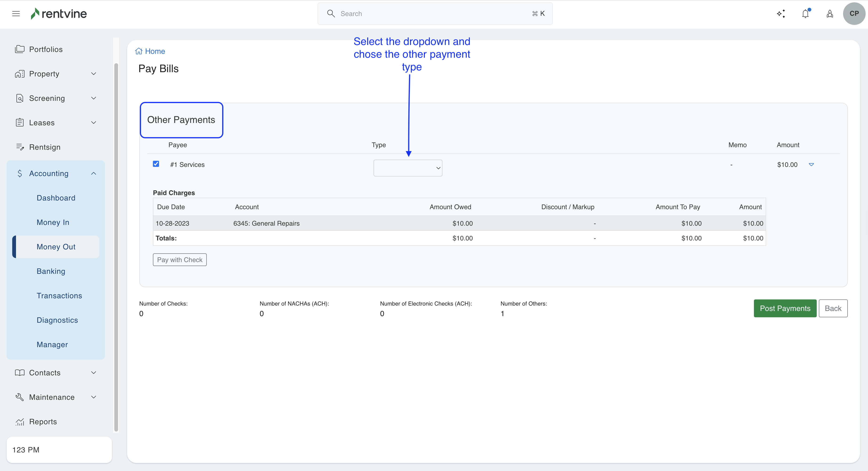Click the sparkle AI assistant icon

[781, 14]
